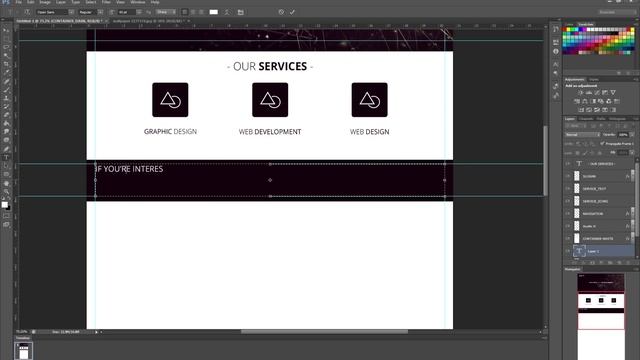Viewport: 640px width, 360px height.
Task: Select the Gradient tool
Action: 6,123
